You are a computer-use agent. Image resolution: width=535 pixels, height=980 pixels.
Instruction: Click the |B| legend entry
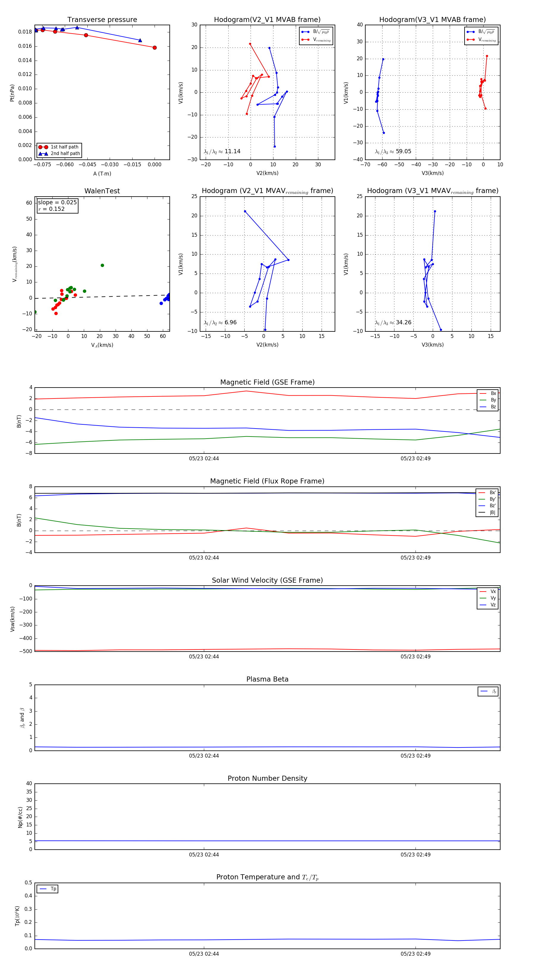coord(487,513)
